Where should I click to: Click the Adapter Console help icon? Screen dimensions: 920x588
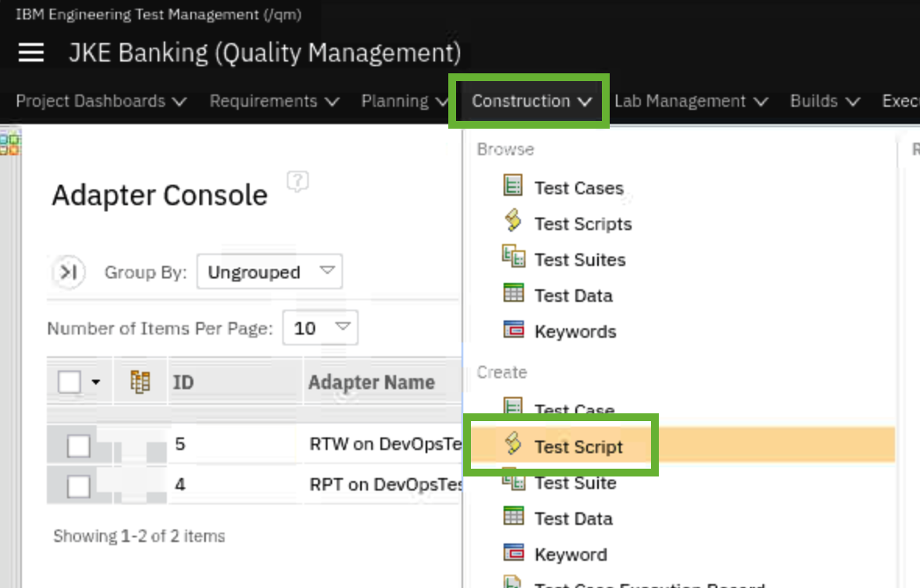297,182
